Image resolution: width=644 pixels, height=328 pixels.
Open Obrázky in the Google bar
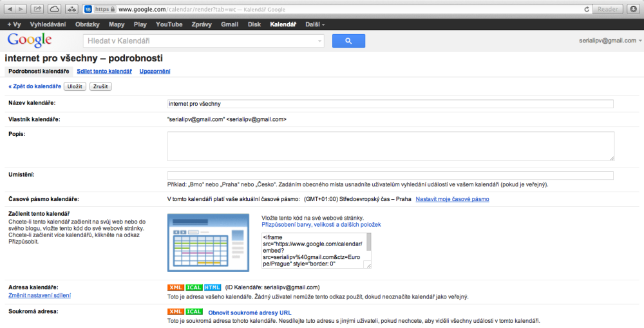coord(88,24)
